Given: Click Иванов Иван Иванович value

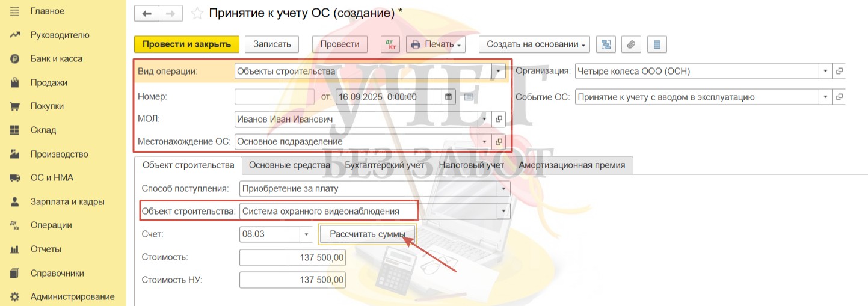Looking at the screenshot, I should (x=285, y=119).
